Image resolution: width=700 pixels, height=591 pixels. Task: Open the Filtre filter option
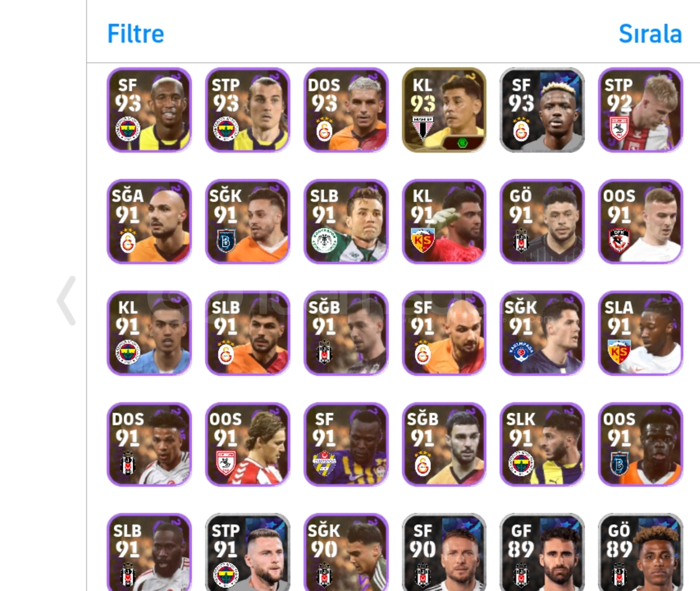[136, 34]
